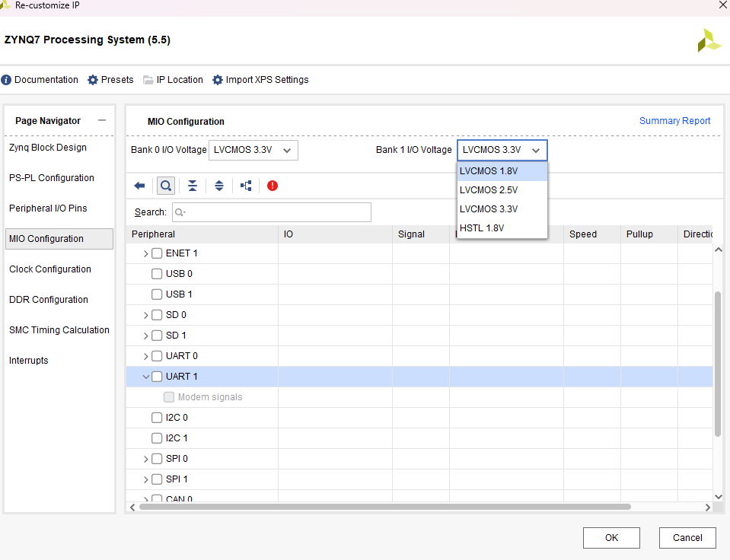
Task: Click the Xilinx logo in the header
Action: pos(709,40)
